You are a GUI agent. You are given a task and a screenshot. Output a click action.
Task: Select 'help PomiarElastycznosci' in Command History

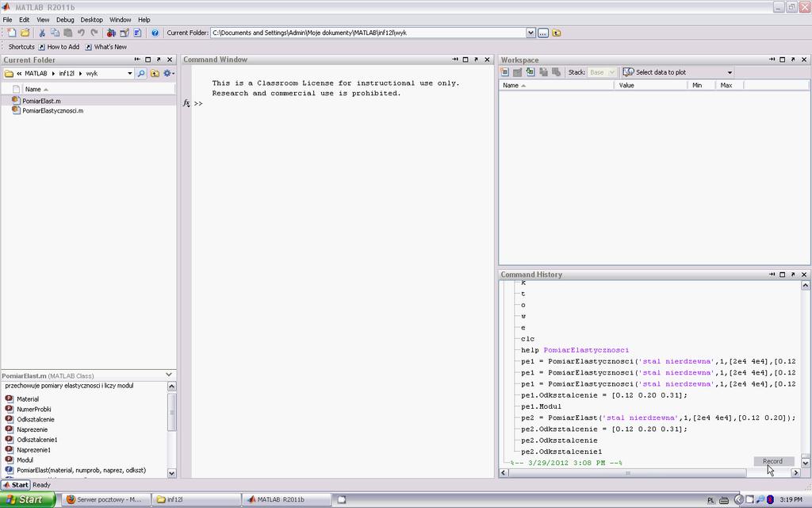[575, 350]
